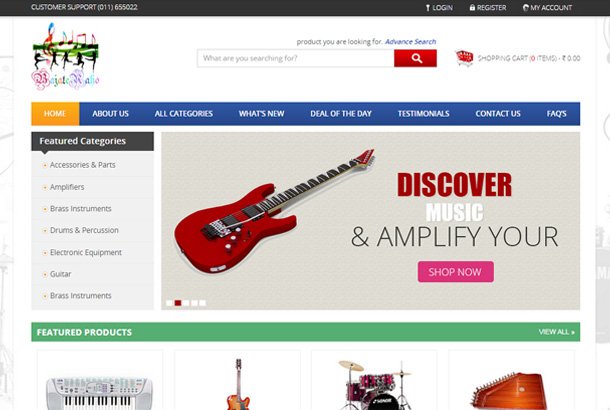Screen dimensions: 610x410
Task: Jump to the last carousel slide dot
Action: coord(203,303)
